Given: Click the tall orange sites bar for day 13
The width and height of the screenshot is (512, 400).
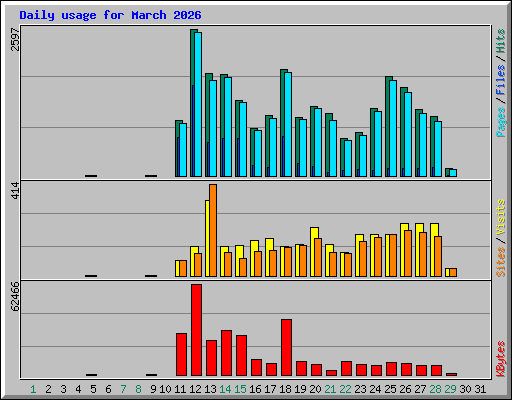Looking at the screenshot, I should coord(213,230).
